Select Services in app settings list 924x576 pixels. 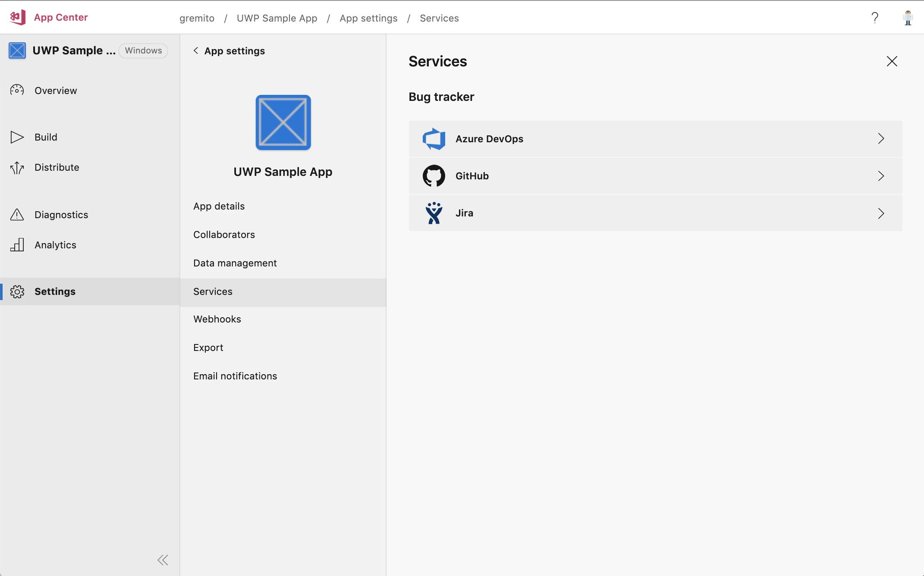283,292
